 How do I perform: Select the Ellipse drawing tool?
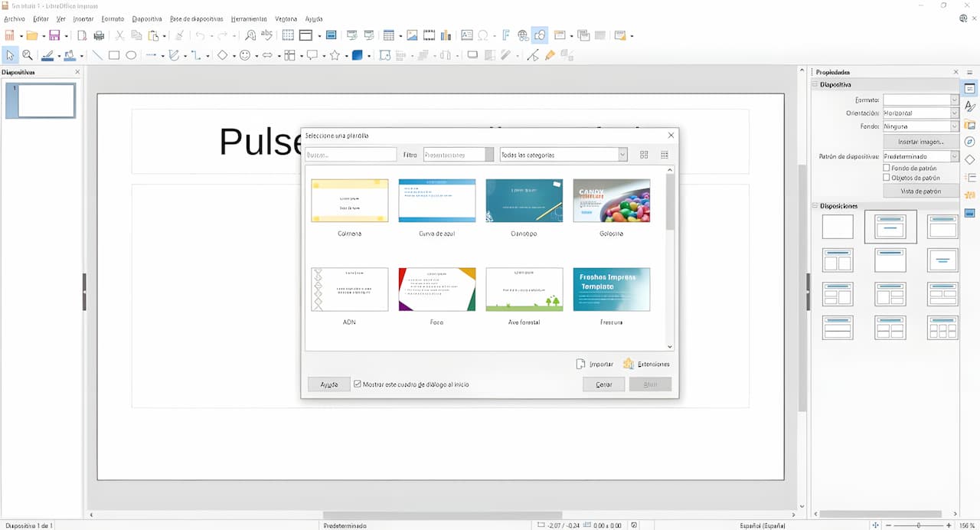pos(131,55)
